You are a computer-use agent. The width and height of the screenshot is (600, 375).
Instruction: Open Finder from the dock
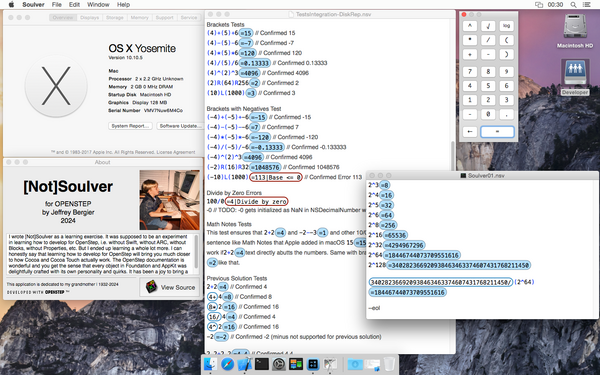click(x=210, y=364)
